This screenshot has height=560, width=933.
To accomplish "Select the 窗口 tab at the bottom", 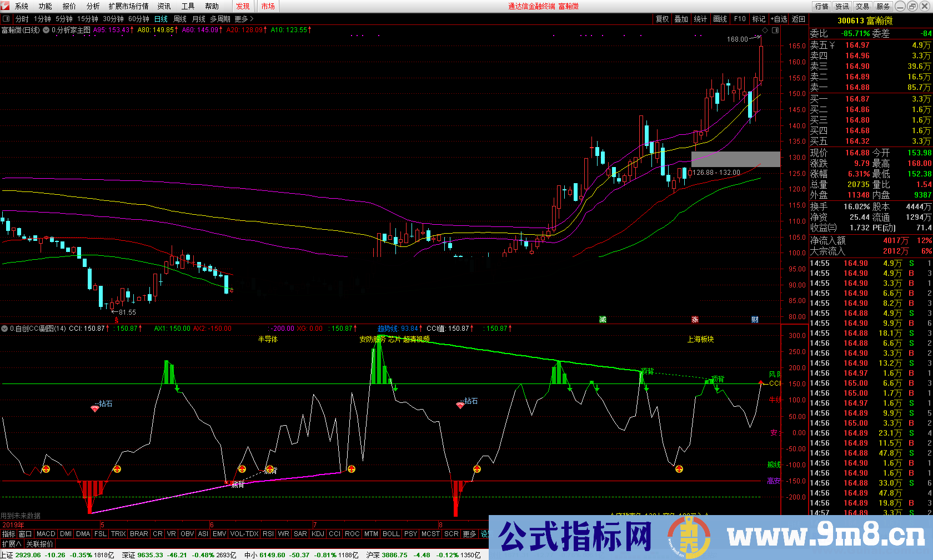I will tap(25, 534).
